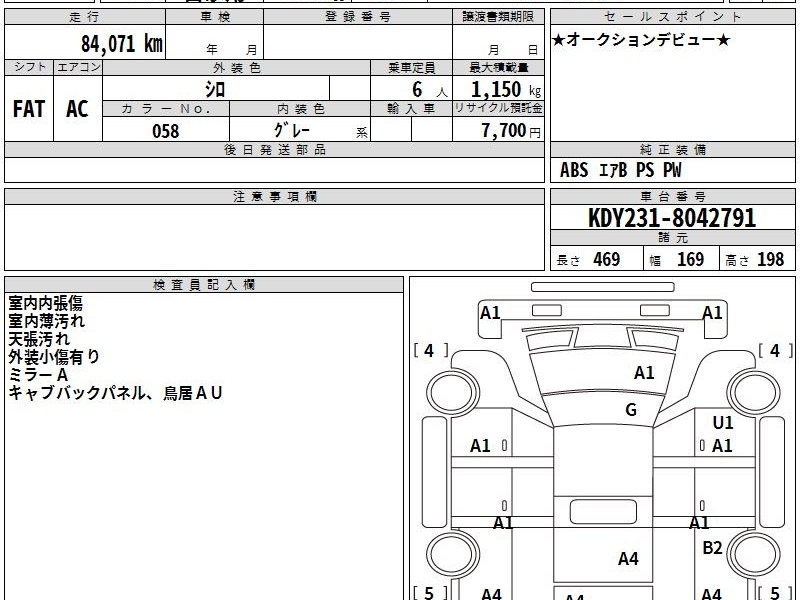Click the リサイクル預託金 header
The image size is (800, 600).
pos(498,108)
